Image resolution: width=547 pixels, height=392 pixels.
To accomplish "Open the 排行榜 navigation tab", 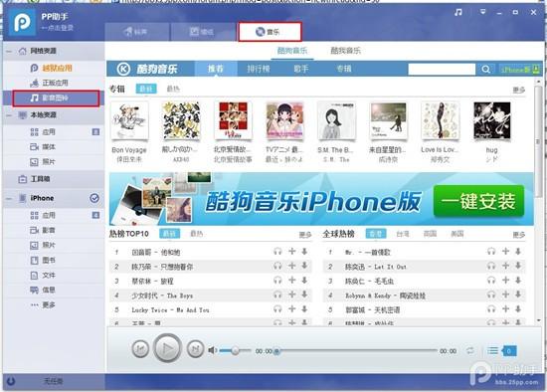I will [259, 69].
